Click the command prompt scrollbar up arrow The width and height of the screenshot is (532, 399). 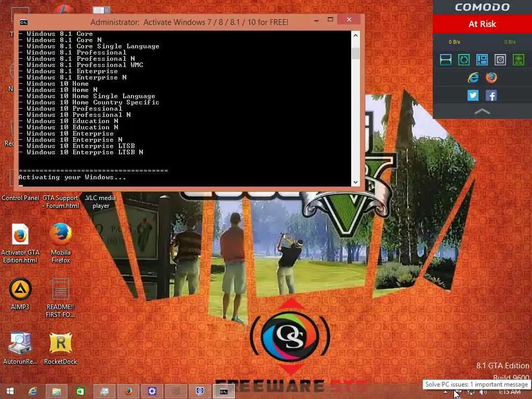click(355, 35)
